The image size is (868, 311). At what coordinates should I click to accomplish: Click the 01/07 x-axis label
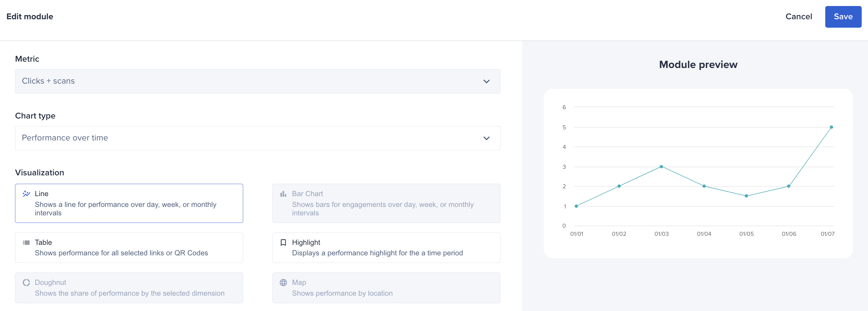pyautogui.click(x=827, y=234)
